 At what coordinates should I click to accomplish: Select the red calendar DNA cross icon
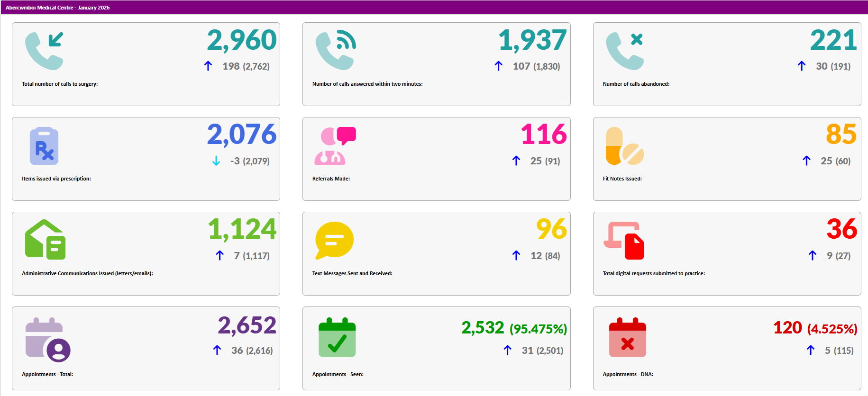point(627,338)
